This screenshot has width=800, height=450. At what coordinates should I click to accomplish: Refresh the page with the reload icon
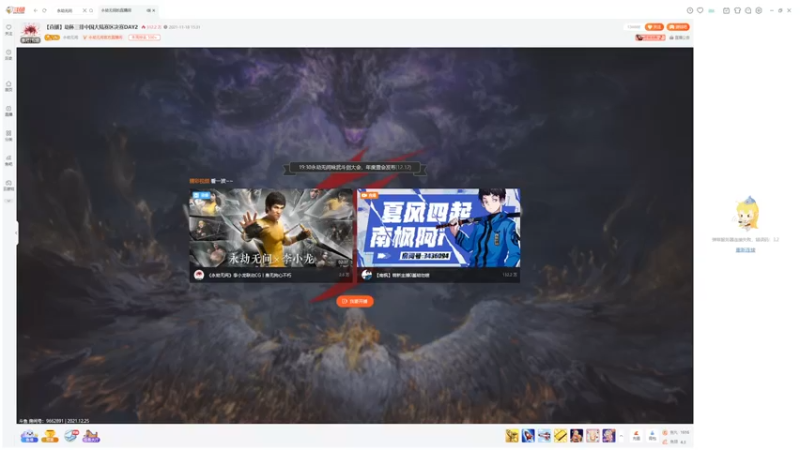pyautogui.click(x=44, y=10)
